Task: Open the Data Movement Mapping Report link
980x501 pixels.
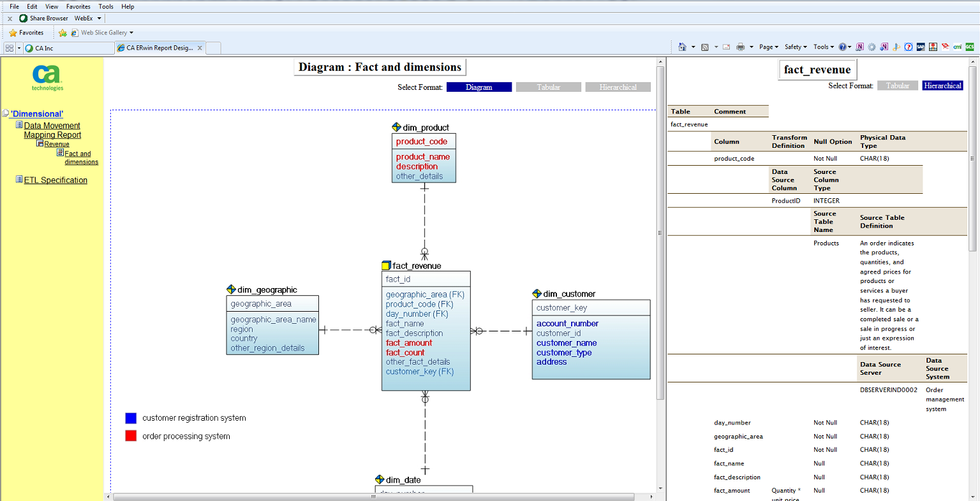Action: [52, 130]
